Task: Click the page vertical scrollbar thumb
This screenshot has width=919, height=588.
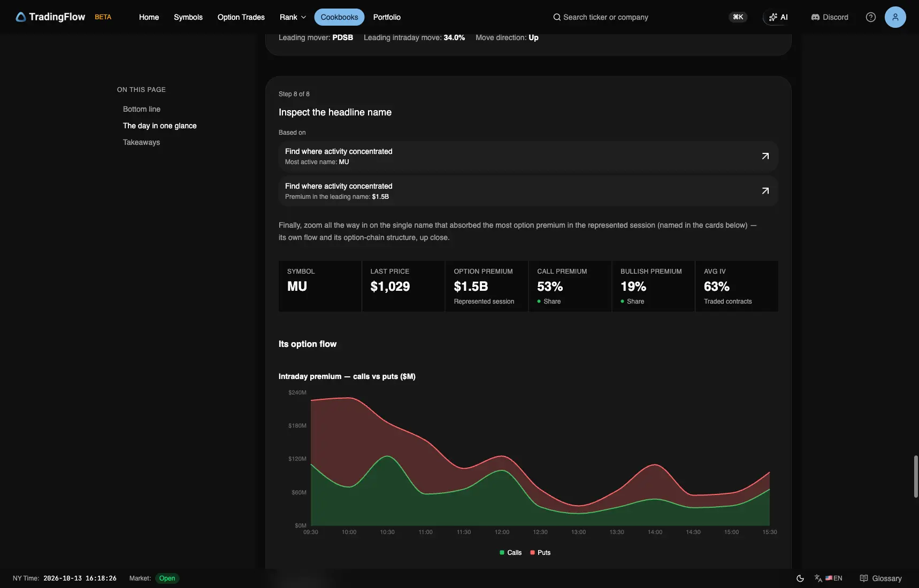Action: (x=916, y=476)
